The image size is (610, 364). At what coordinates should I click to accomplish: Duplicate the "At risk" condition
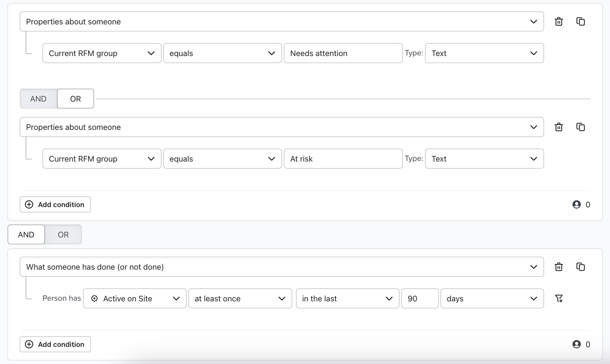(581, 127)
